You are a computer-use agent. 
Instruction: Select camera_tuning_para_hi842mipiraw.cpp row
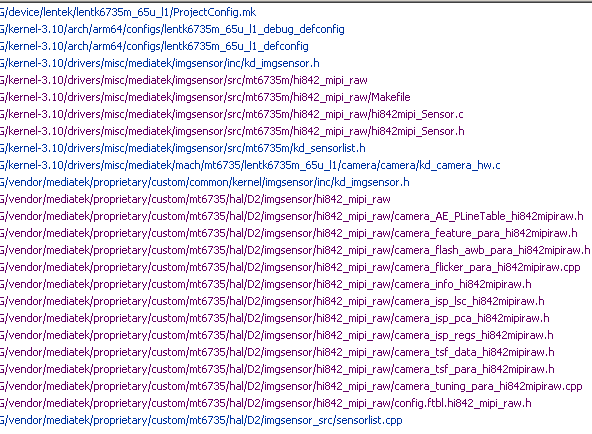click(291, 386)
